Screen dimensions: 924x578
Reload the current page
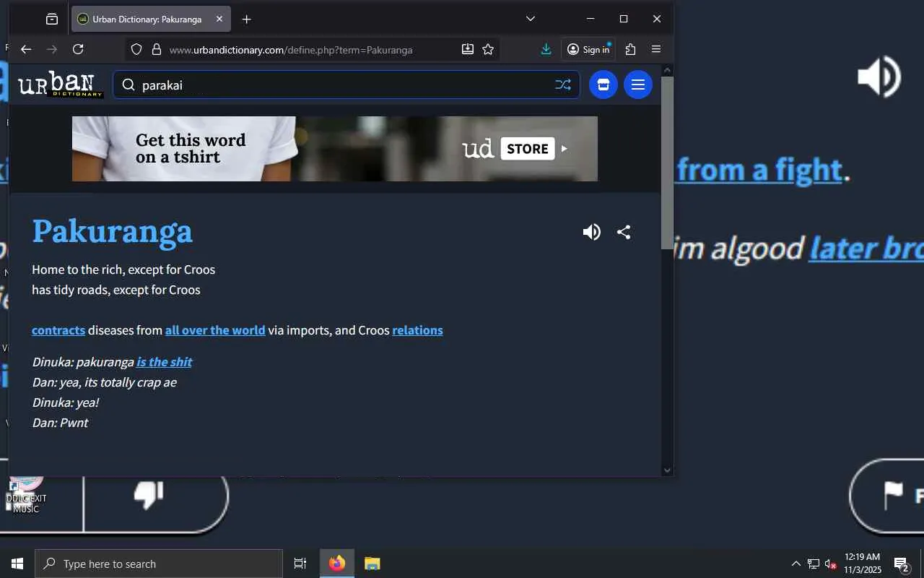78,49
